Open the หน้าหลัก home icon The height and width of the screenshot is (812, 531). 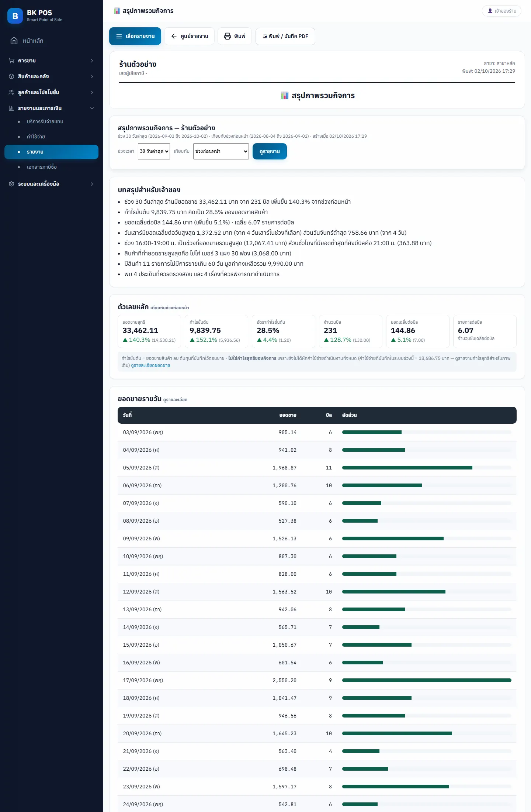coord(14,41)
